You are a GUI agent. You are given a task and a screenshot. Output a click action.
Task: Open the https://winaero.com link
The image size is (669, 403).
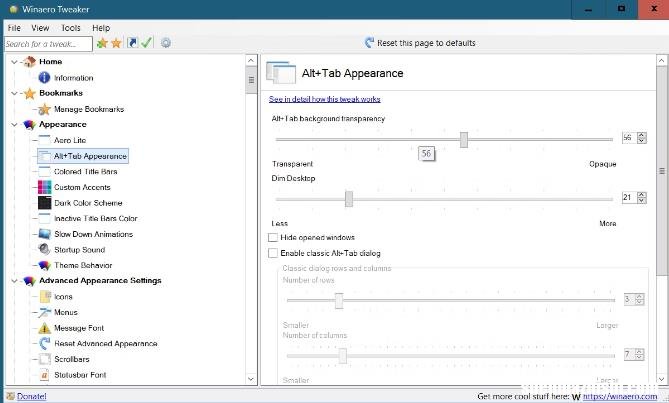pyautogui.click(x=620, y=397)
